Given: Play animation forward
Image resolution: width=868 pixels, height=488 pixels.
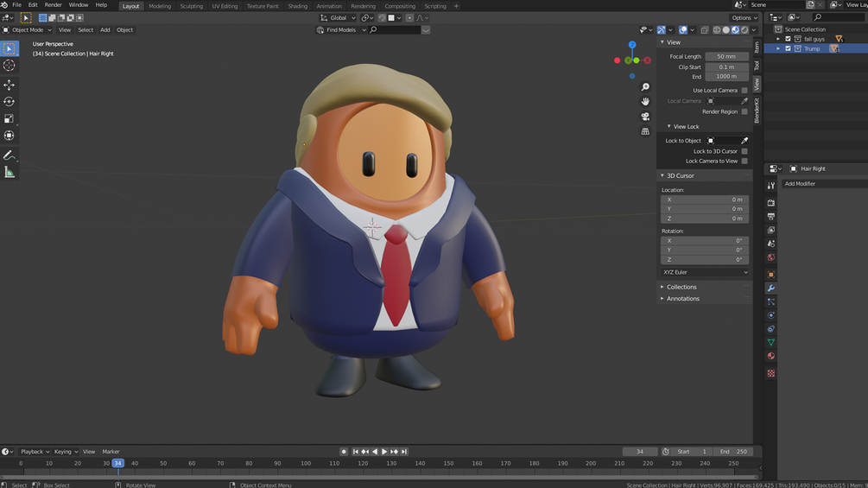Looking at the screenshot, I should tap(384, 452).
